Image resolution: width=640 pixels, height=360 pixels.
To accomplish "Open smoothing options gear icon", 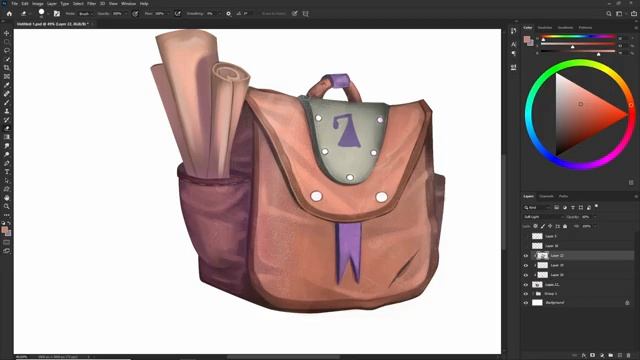I will tap(229, 13).
